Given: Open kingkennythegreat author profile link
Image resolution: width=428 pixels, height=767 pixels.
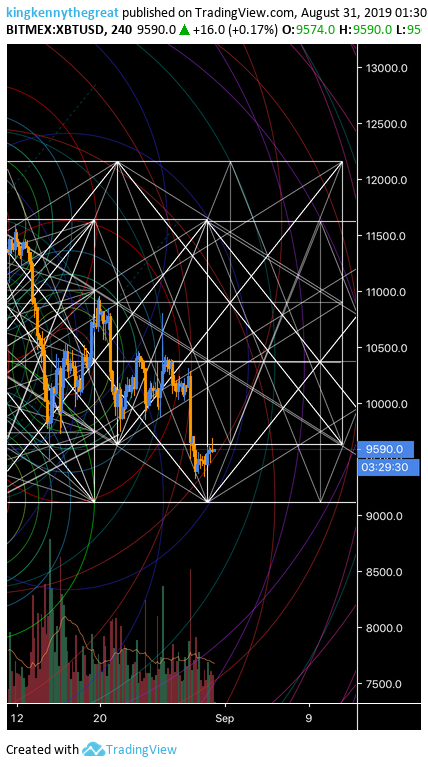Looking at the screenshot, I should tap(63, 13).
